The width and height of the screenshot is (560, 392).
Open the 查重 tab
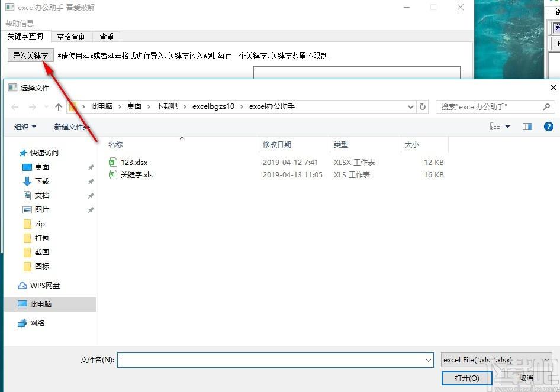(107, 37)
